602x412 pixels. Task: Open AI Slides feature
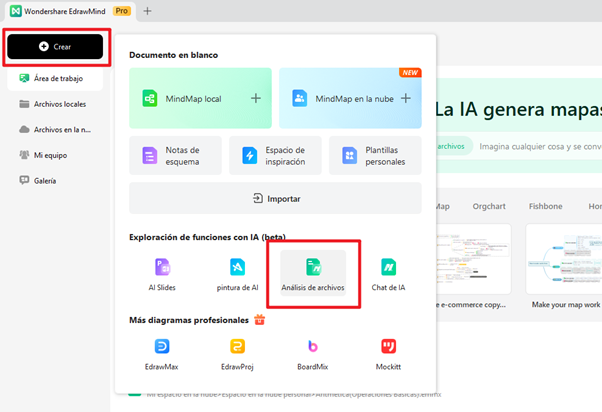point(162,274)
